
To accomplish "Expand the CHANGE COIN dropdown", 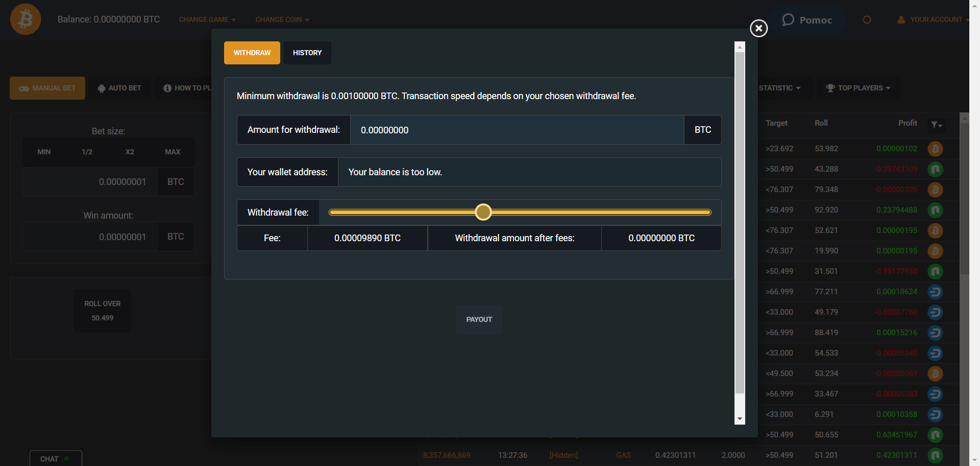I will click(x=282, y=20).
